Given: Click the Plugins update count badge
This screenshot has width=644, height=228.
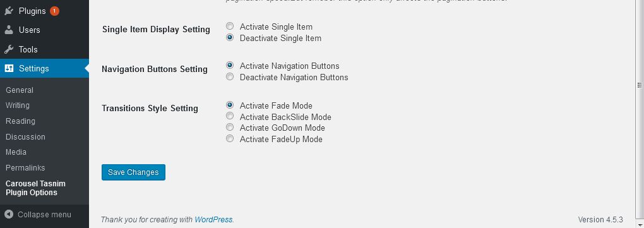Looking at the screenshot, I should [x=55, y=11].
